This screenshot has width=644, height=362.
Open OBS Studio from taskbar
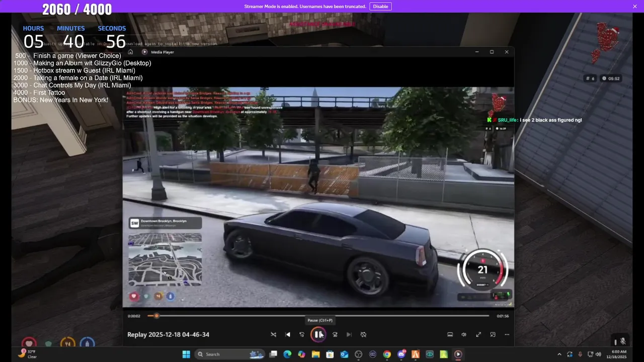pos(358,354)
